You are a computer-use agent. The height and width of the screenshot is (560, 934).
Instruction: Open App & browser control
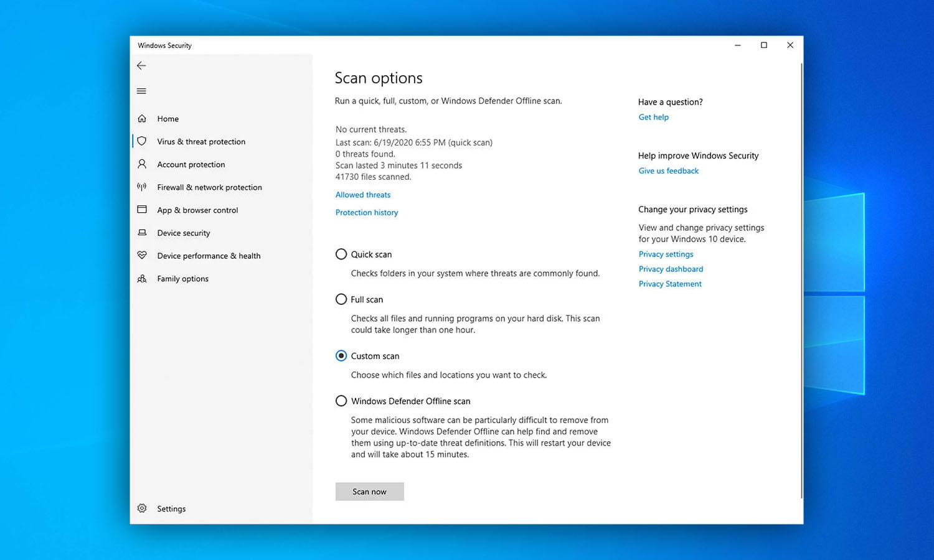pos(197,210)
